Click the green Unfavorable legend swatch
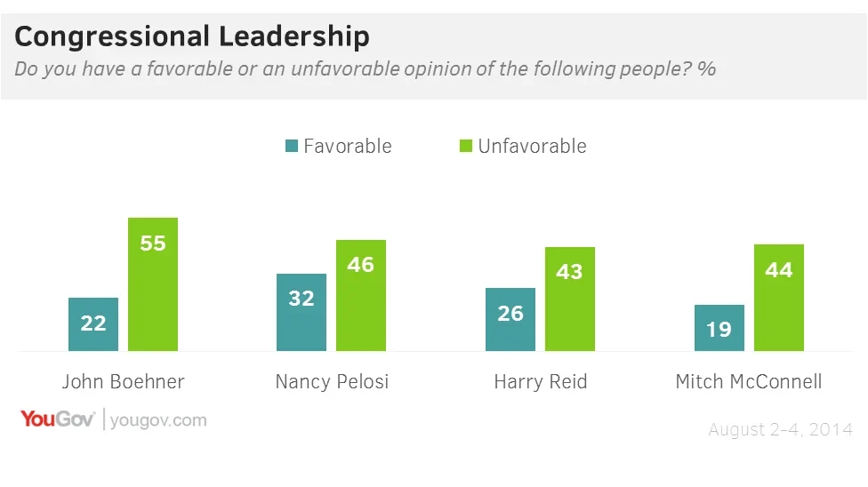Image resolution: width=868 pixels, height=487 pixels. [466, 147]
